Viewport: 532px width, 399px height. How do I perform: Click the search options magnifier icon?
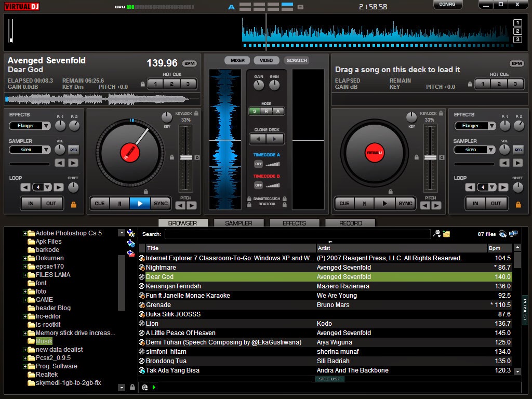436,234
